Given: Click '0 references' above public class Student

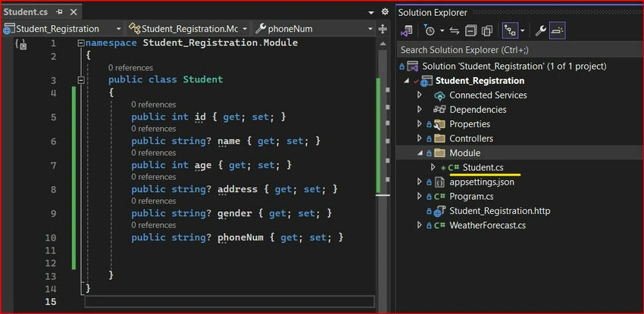Looking at the screenshot, I should [x=130, y=67].
